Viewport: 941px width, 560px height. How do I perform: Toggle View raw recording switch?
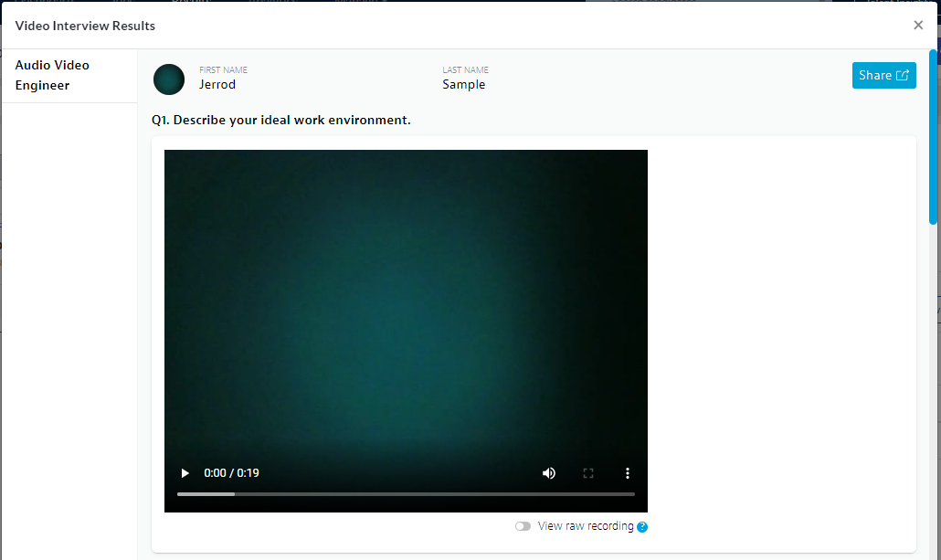tap(523, 526)
